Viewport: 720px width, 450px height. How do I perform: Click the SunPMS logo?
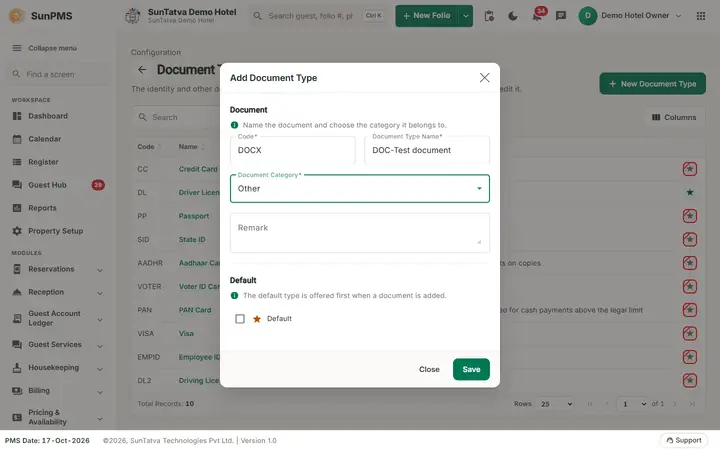click(x=41, y=16)
